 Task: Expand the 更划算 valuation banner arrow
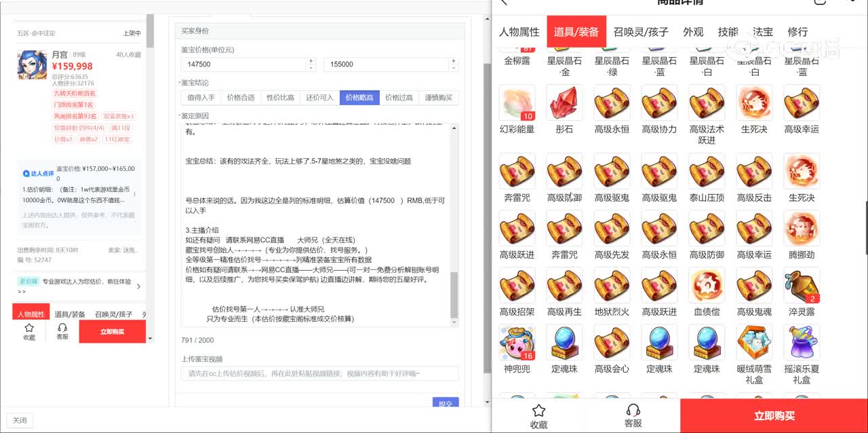tap(138, 286)
